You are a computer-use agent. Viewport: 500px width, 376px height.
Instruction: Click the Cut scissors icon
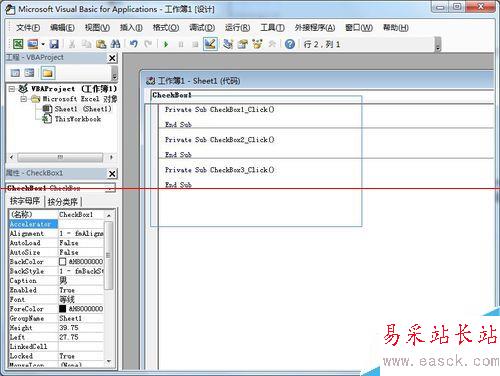point(72,44)
